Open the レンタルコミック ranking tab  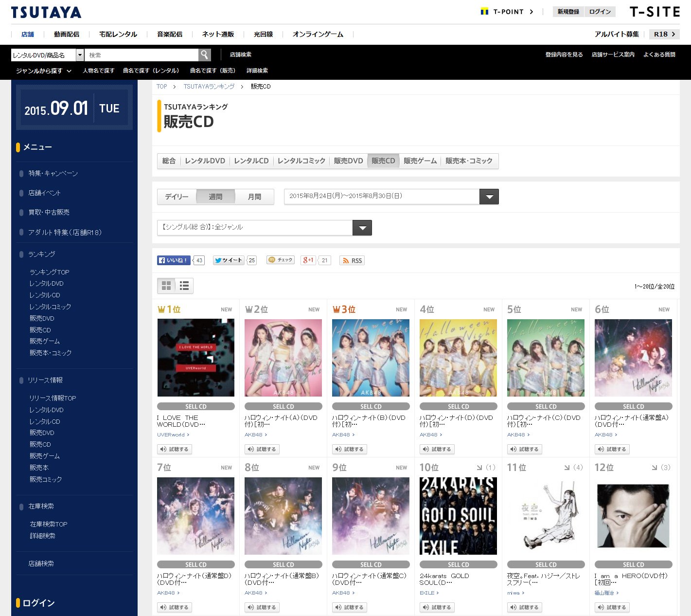click(301, 161)
